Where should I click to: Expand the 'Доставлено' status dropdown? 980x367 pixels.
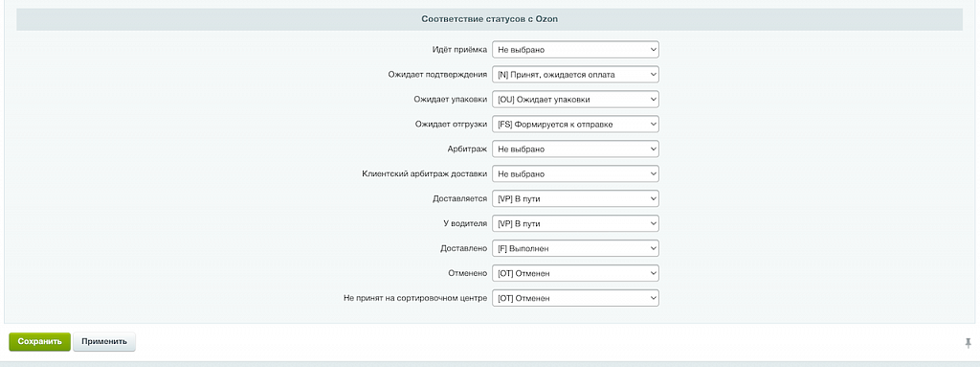(x=575, y=248)
